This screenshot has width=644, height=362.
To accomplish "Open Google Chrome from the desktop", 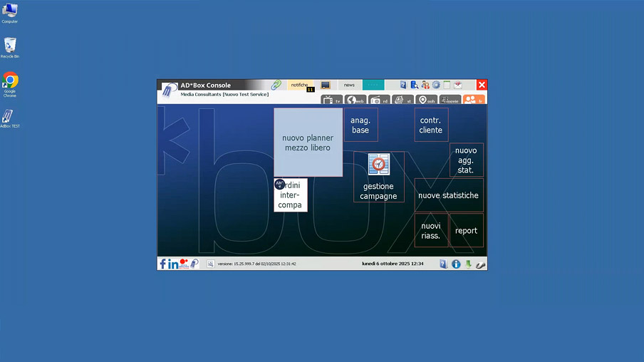I will [x=10, y=81].
